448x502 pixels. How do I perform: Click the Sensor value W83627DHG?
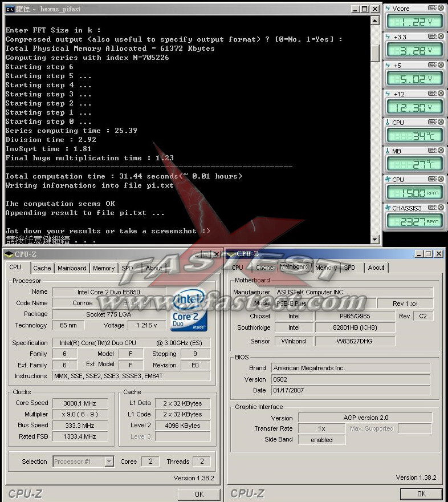(355, 341)
